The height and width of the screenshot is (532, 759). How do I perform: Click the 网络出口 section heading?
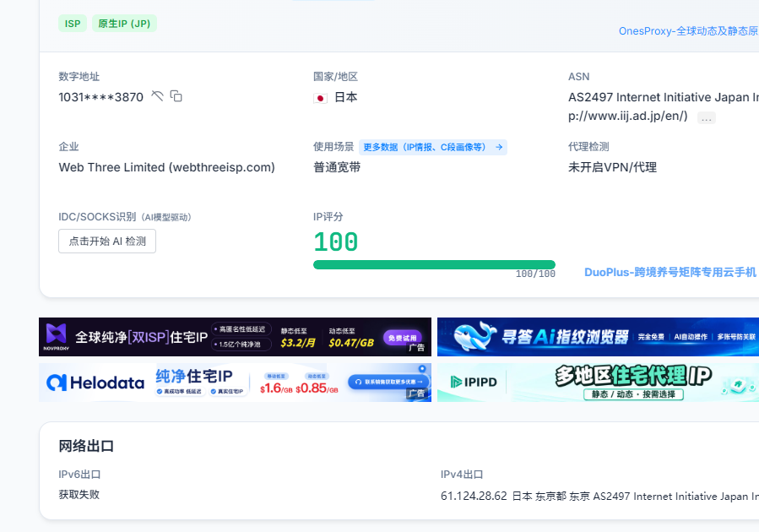(x=86, y=446)
